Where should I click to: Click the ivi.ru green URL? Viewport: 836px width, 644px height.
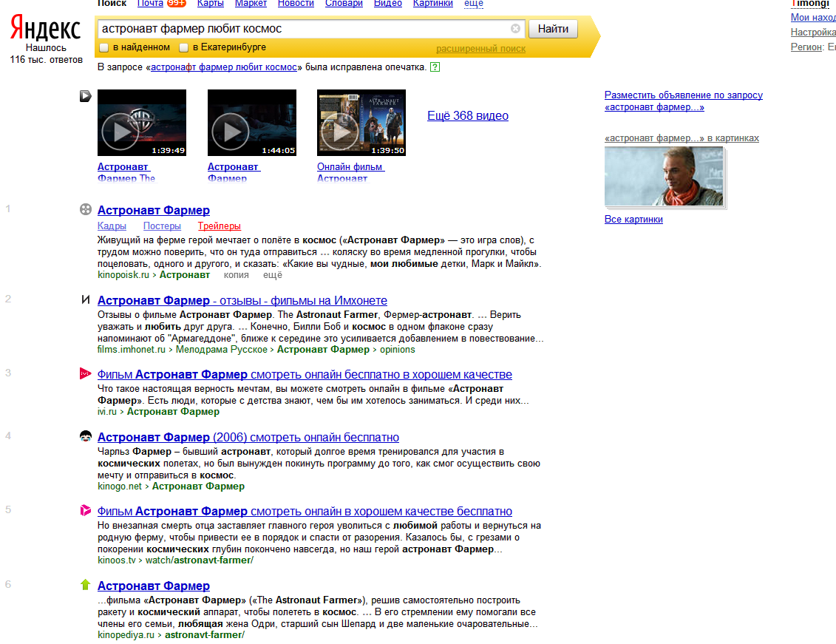pyautogui.click(x=106, y=412)
